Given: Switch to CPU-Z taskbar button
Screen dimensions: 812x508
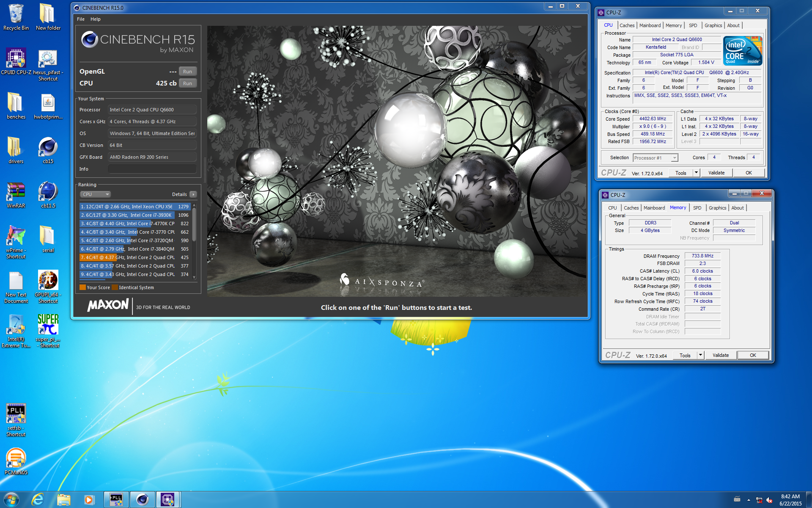Looking at the screenshot, I should pos(168,500).
